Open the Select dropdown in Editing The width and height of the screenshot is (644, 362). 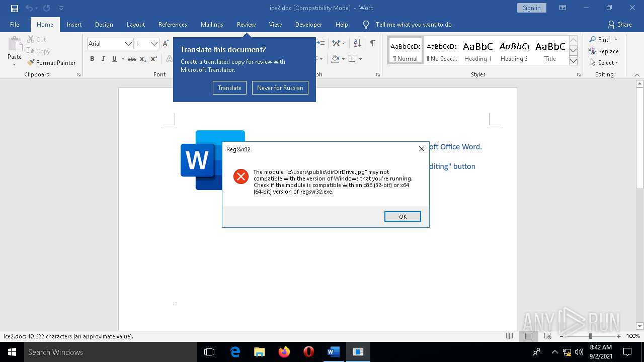tap(604, 63)
